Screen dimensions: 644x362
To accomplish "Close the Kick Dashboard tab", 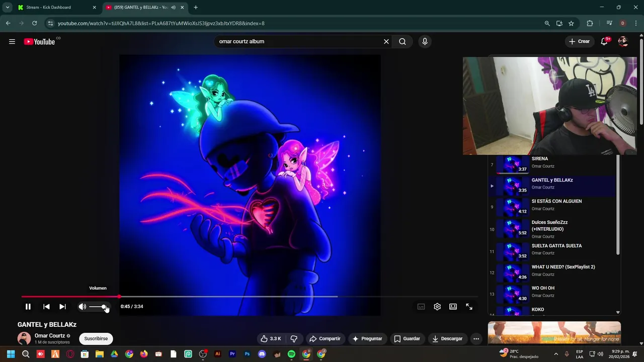I will 94,8.
